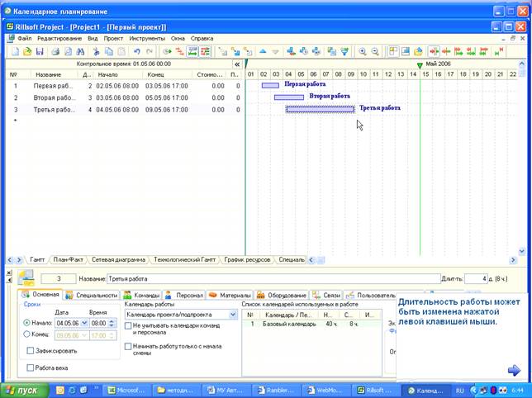
Task: Collapse the table pane with « button
Action: point(238,63)
